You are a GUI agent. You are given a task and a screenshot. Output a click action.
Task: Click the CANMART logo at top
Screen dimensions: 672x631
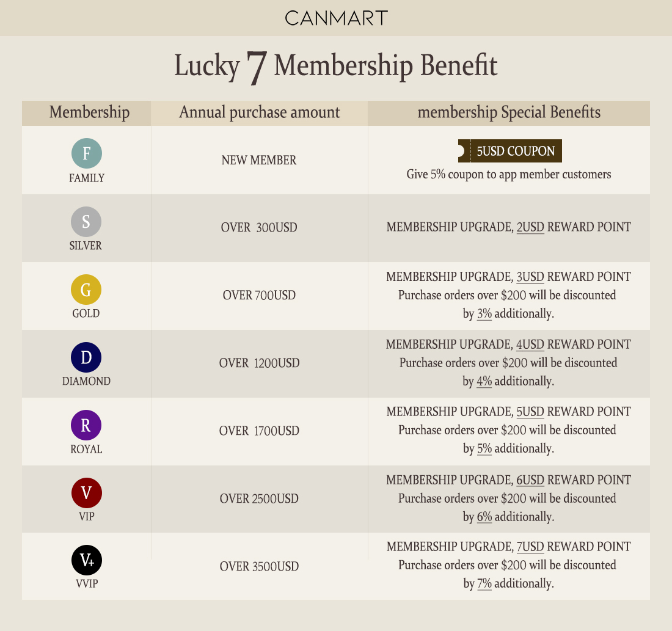point(336,18)
